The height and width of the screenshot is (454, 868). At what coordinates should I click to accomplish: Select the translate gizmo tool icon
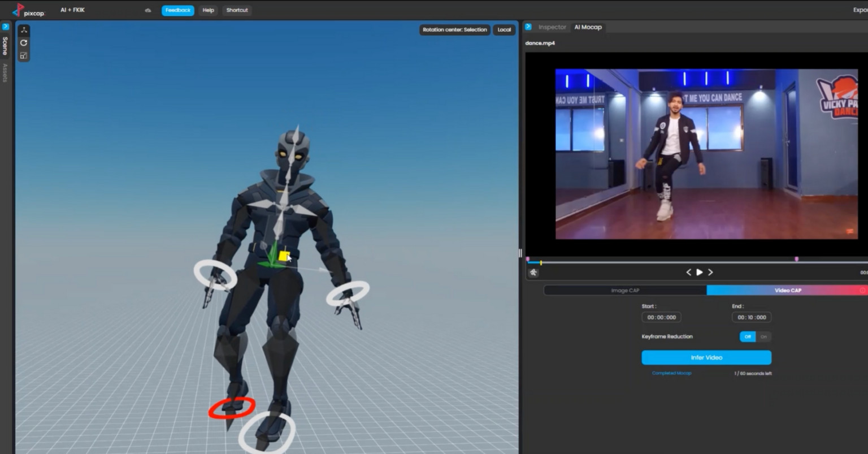click(24, 30)
